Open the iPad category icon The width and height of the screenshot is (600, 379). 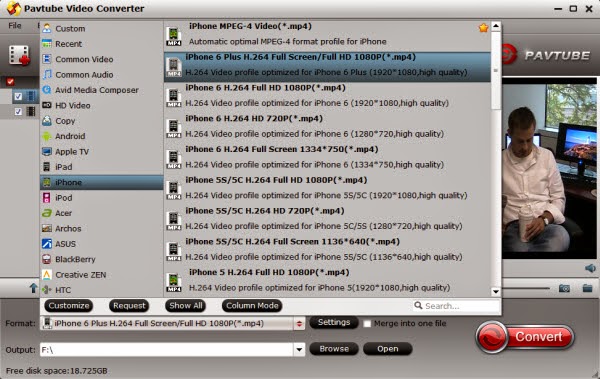47,167
